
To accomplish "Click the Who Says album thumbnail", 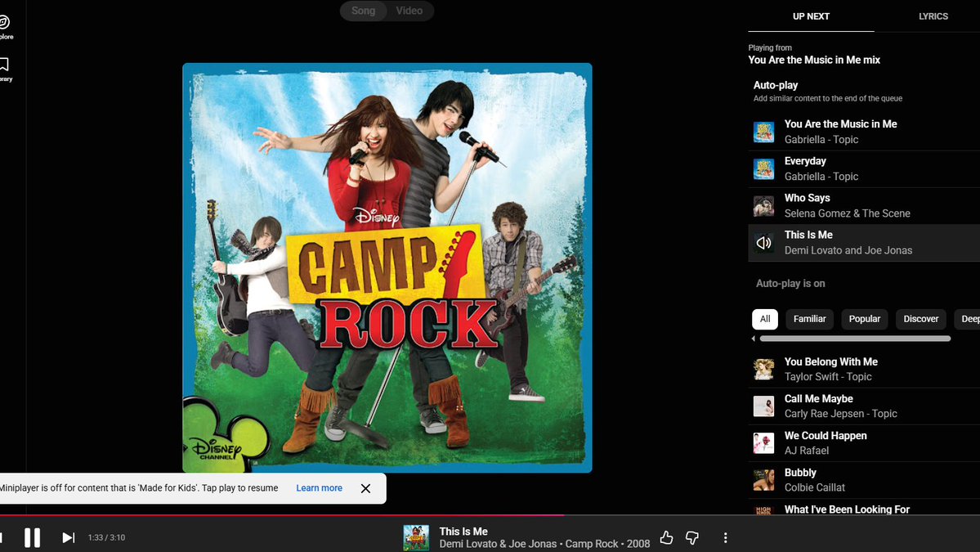I will point(763,206).
